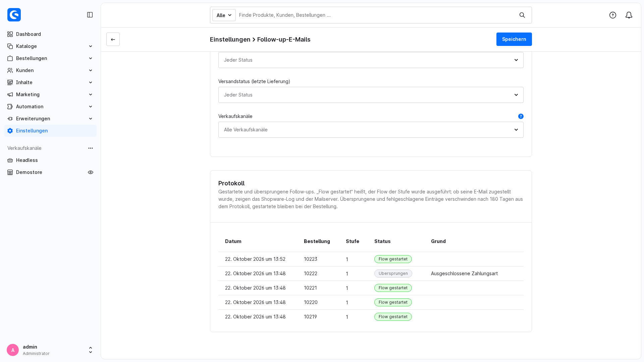Click the admin avatar circle
The height and width of the screenshot is (362, 644).
(x=13, y=350)
